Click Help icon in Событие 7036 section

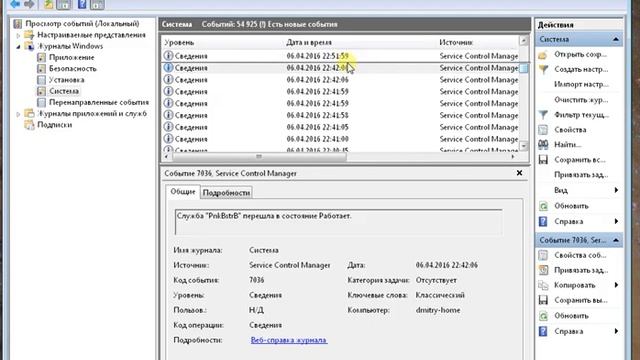click(x=543, y=331)
